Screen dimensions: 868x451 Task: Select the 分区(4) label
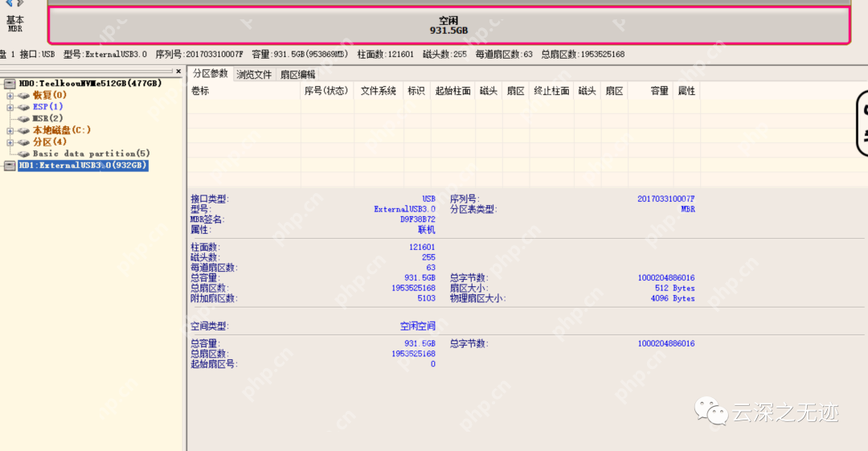[49, 141]
